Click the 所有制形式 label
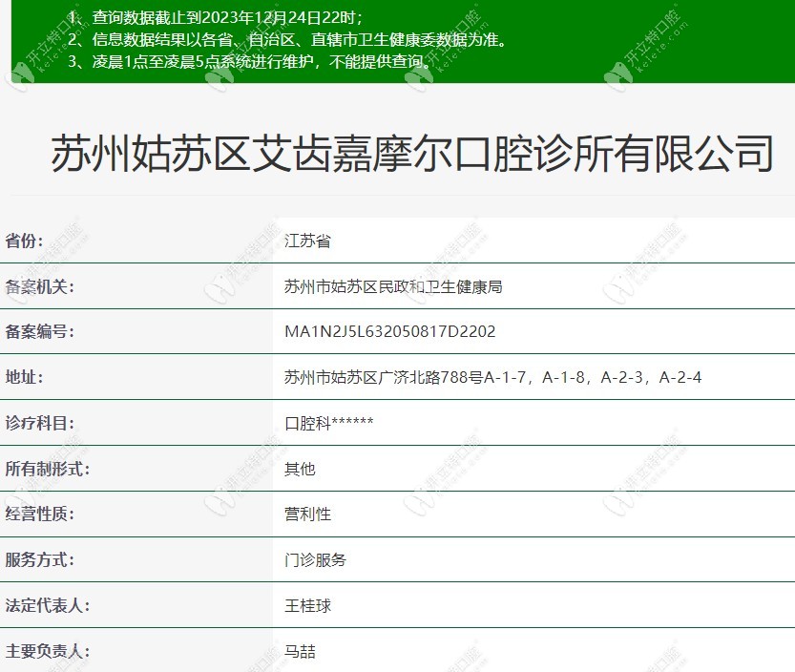The width and height of the screenshot is (795, 672). (47, 469)
